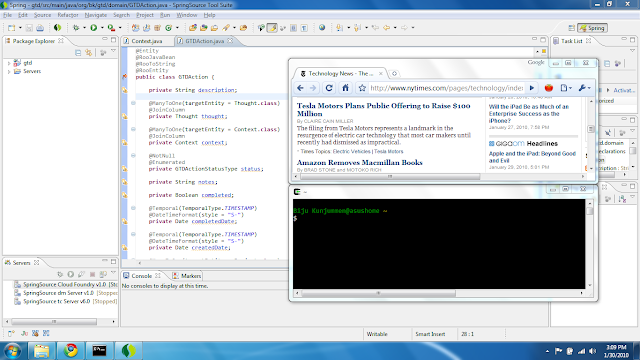This screenshot has height=360, width=640.
Task: Toggle Mark Occurrences highlighter in toolbar
Action: tap(272, 28)
